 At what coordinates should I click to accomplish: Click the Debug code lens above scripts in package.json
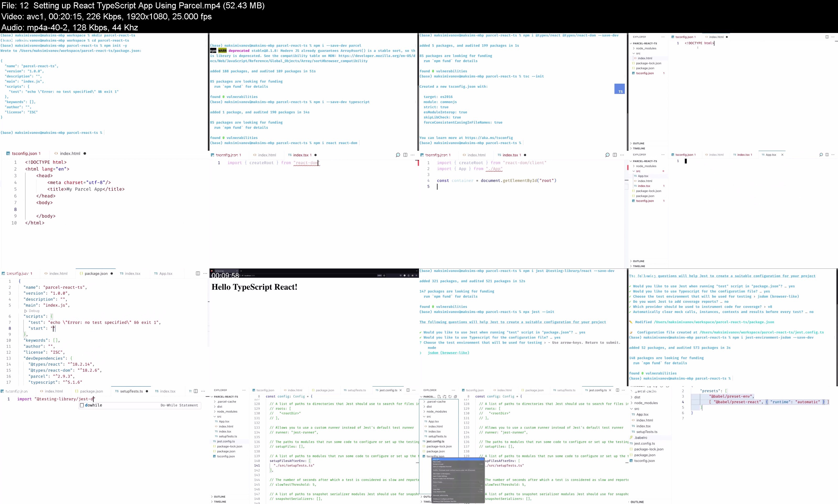(34, 311)
